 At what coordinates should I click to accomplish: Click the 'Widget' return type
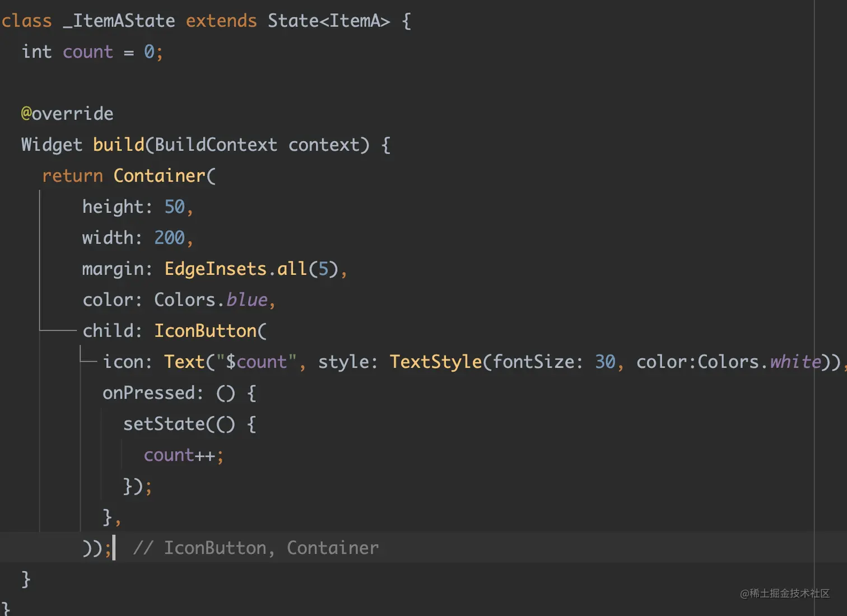click(x=52, y=144)
